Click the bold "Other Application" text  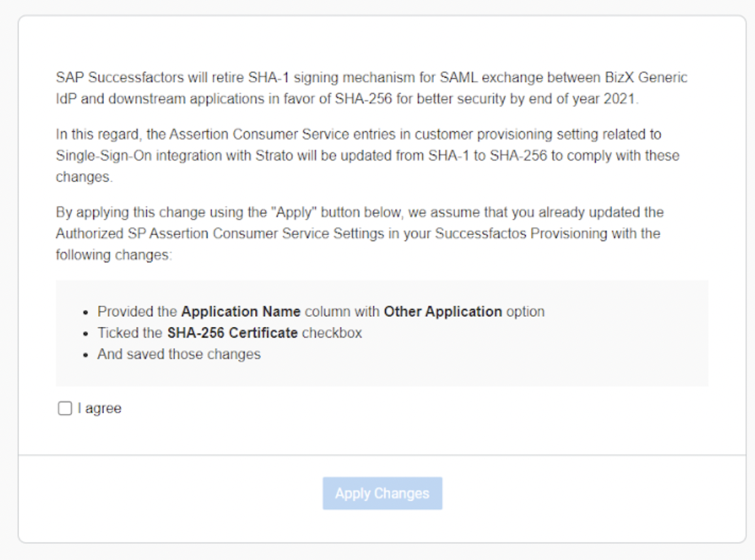click(443, 312)
